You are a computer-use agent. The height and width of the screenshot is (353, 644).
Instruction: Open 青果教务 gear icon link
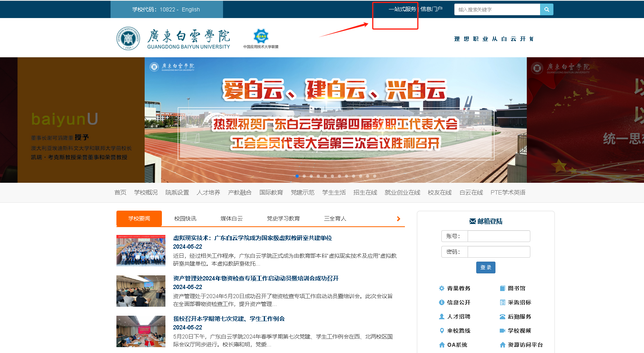pyautogui.click(x=442, y=288)
